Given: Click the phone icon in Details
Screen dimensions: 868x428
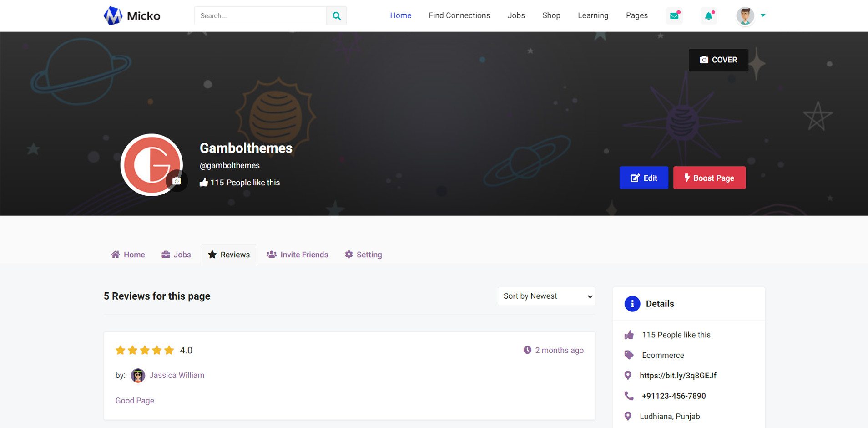Looking at the screenshot, I should pyautogui.click(x=629, y=396).
